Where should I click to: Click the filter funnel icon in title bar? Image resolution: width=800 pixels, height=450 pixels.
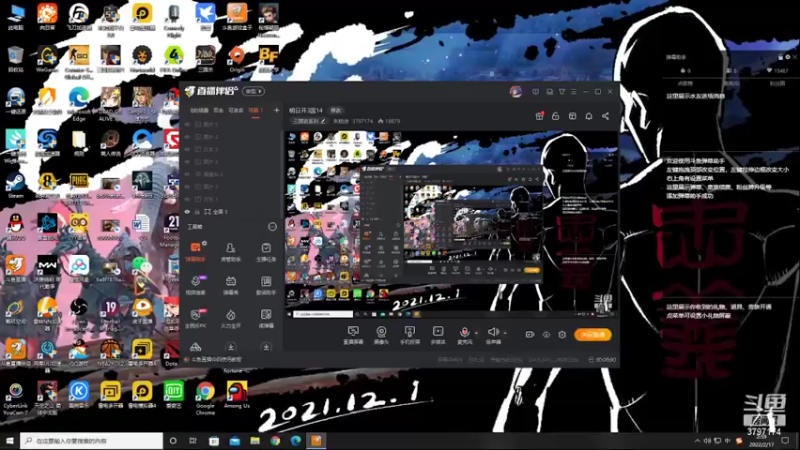tap(562, 92)
